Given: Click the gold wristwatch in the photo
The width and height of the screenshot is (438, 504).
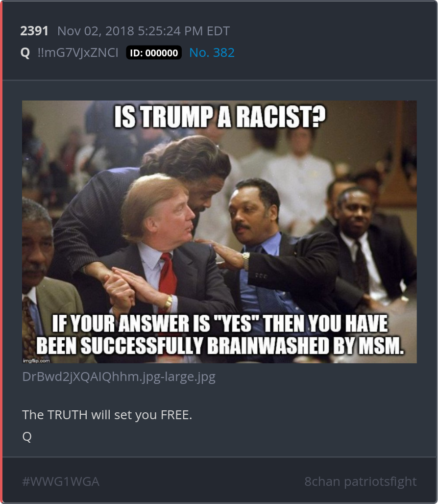Looking at the screenshot, I should (168, 302).
